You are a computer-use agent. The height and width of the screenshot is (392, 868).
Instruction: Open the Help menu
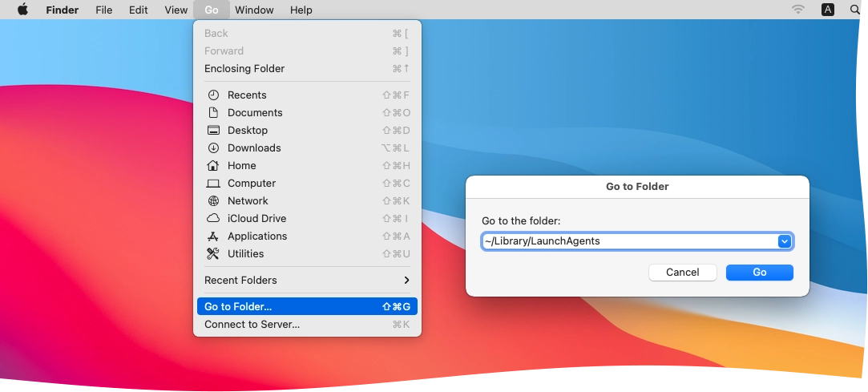(301, 10)
